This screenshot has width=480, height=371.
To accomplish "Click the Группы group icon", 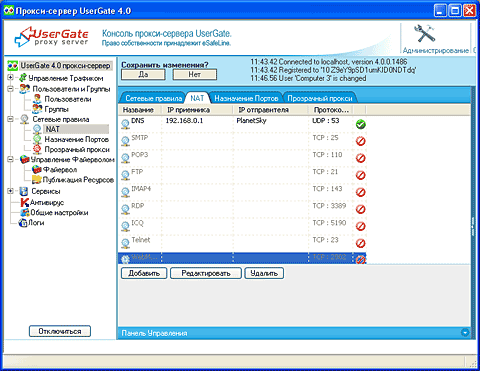I will click(x=37, y=109).
